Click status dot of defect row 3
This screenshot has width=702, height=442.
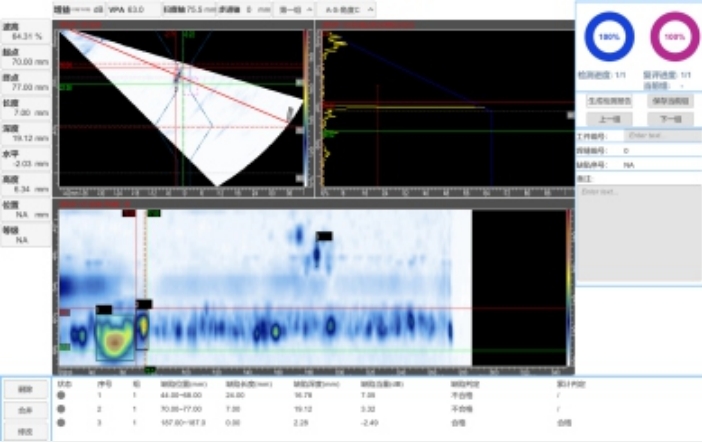(x=61, y=422)
